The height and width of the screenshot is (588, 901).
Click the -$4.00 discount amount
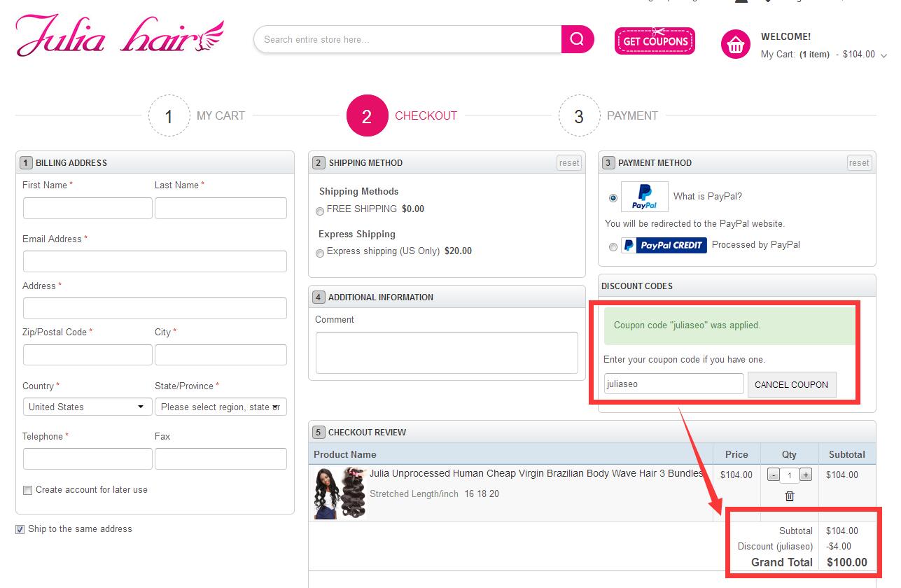pyautogui.click(x=839, y=546)
